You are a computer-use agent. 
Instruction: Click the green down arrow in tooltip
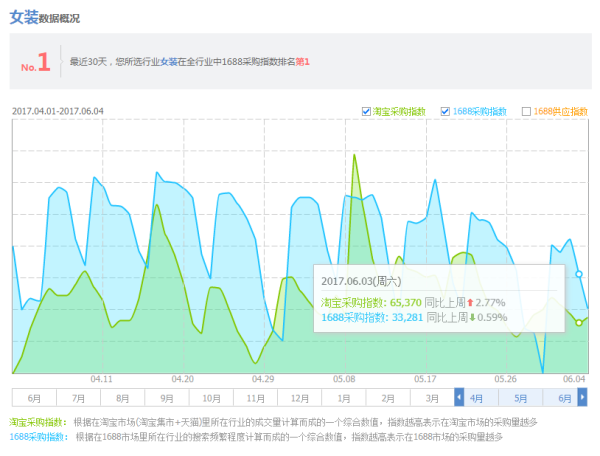point(473,318)
